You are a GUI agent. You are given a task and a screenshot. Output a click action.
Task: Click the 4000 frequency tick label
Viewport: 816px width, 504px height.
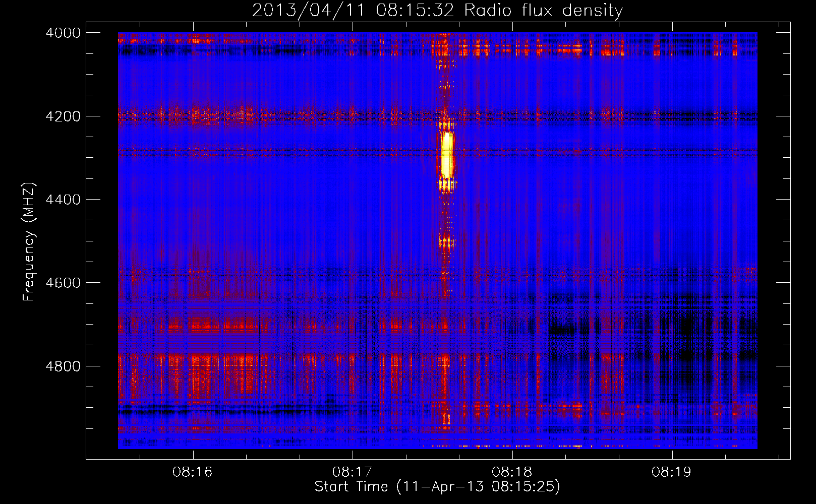click(63, 33)
